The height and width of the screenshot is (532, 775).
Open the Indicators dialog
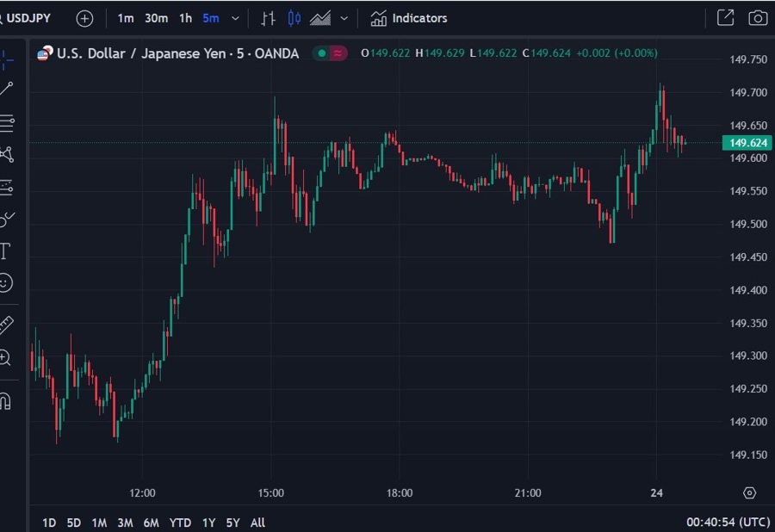[x=409, y=18]
